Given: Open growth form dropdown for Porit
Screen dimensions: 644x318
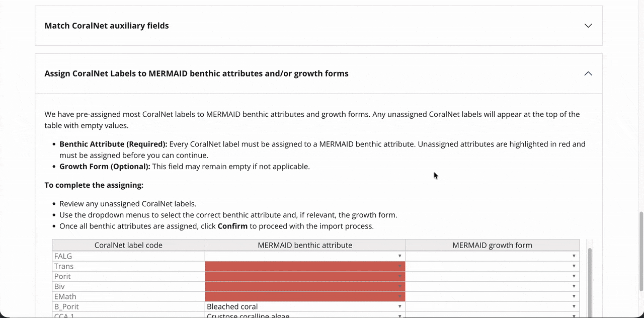Looking at the screenshot, I should (574, 276).
